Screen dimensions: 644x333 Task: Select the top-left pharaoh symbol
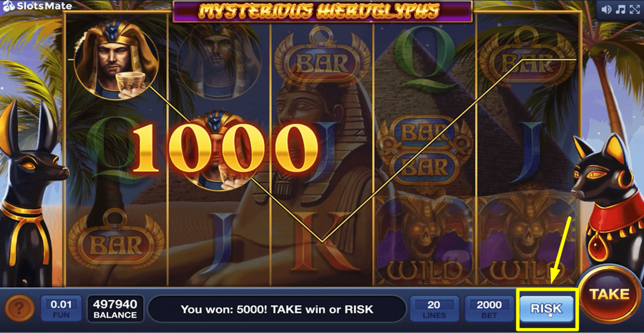tap(116, 60)
